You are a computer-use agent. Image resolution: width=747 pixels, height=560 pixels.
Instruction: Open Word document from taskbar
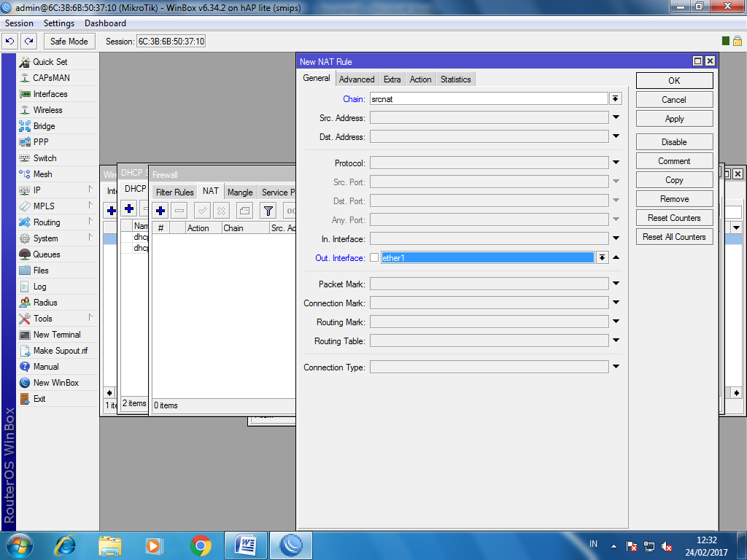[245, 545]
